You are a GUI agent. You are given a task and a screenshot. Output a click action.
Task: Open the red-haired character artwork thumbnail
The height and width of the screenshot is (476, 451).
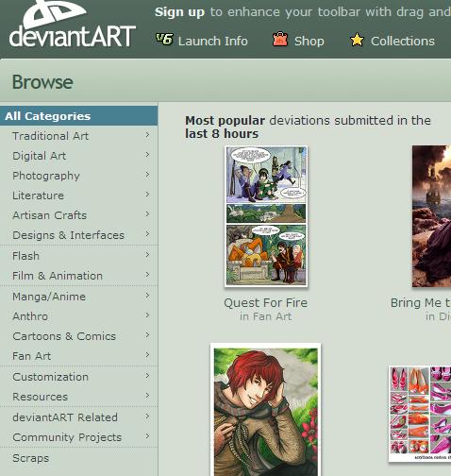click(x=266, y=410)
